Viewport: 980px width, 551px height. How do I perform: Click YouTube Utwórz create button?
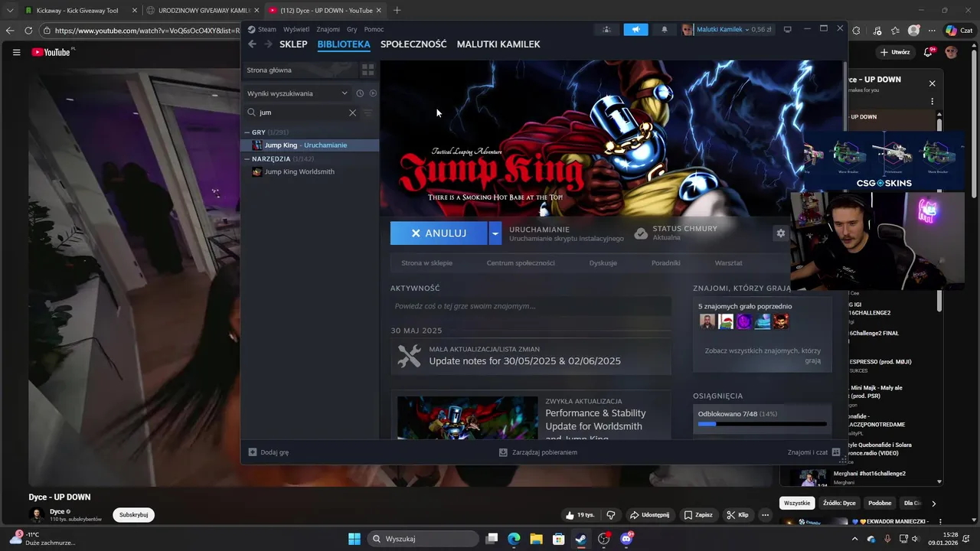(895, 52)
